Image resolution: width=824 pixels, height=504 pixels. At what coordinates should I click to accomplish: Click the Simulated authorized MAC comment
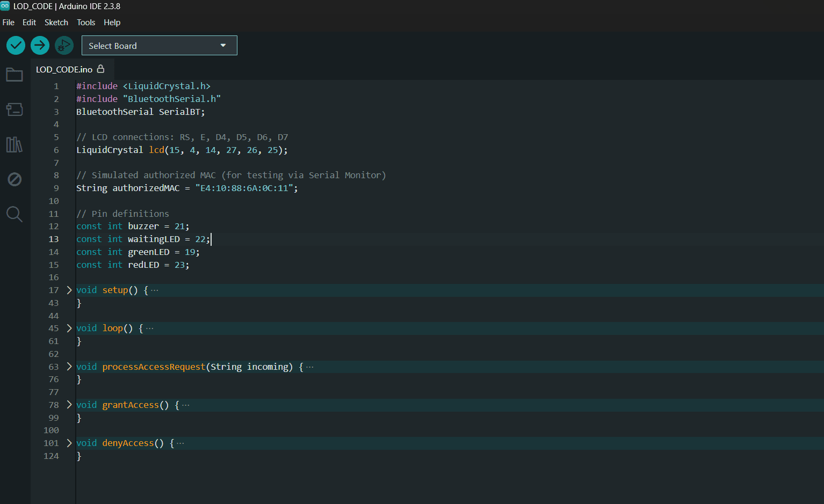(x=231, y=175)
